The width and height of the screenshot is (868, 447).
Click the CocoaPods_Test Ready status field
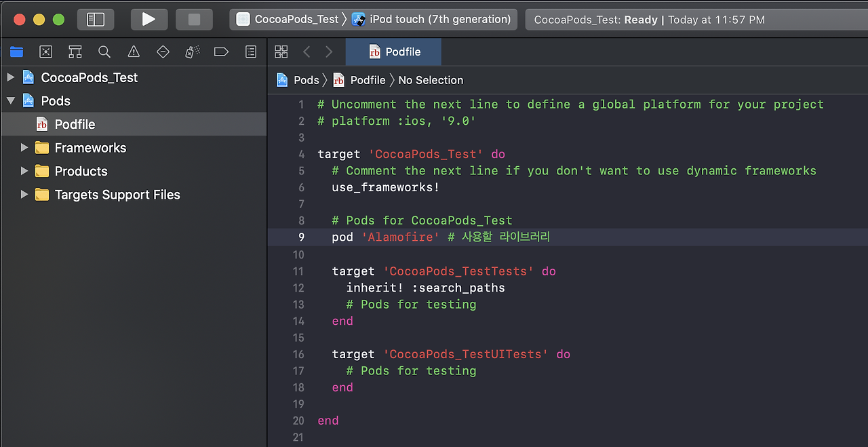coord(696,20)
